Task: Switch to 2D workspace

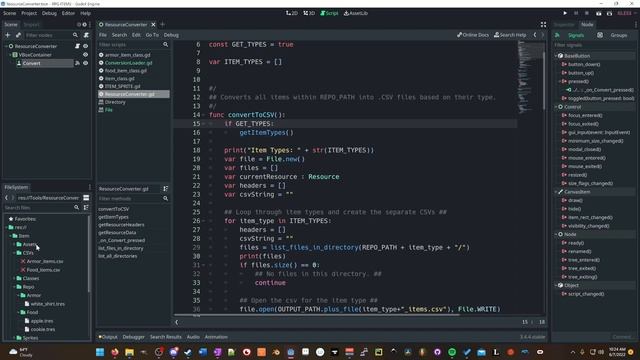Action: 291,13
